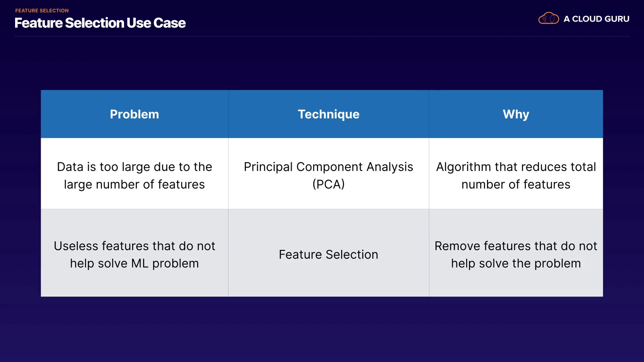Click the empty dark area below the table

tap(322, 328)
